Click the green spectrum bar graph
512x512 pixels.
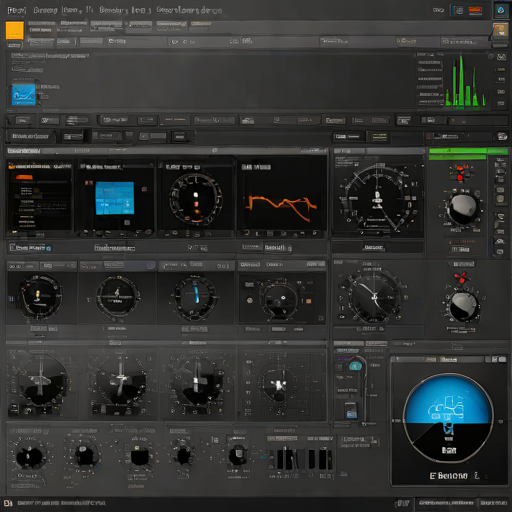pos(466,82)
